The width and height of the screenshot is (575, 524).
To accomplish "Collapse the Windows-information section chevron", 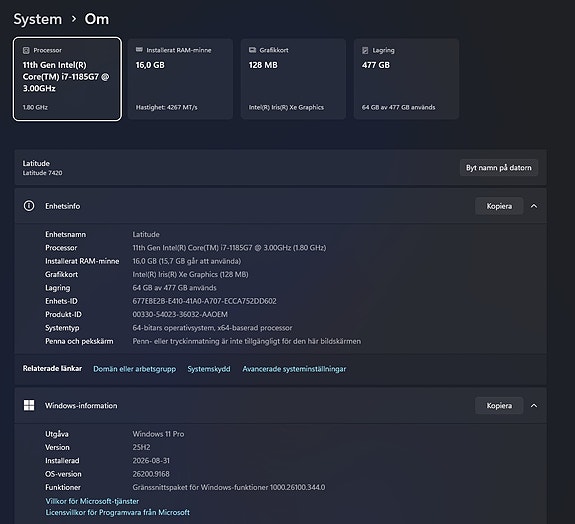I will [534, 406].
